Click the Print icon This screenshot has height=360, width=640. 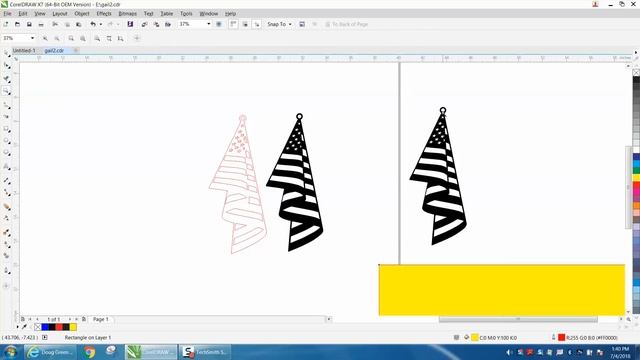pyautogui.click(x=41, y=24)
